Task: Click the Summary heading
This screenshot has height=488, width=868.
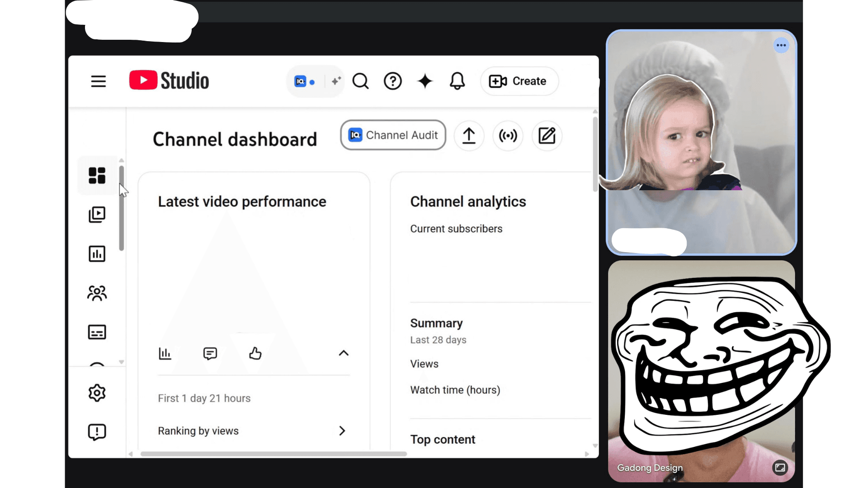Action: (436, 323)
